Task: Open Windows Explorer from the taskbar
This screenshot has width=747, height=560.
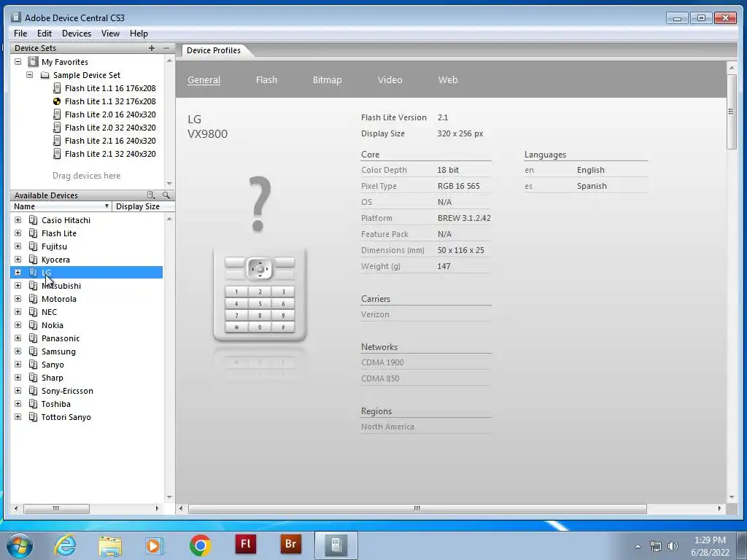Action: [110, 545]
